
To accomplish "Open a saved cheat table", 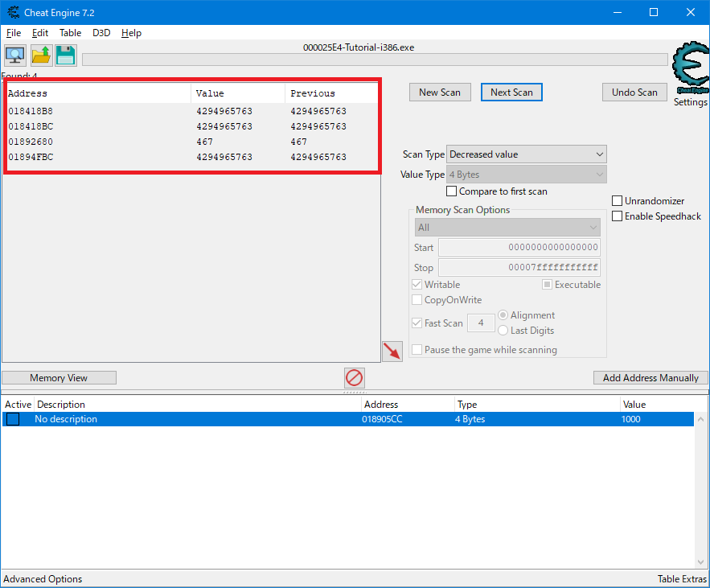I will pyautogui.click(x=39, y=55).
